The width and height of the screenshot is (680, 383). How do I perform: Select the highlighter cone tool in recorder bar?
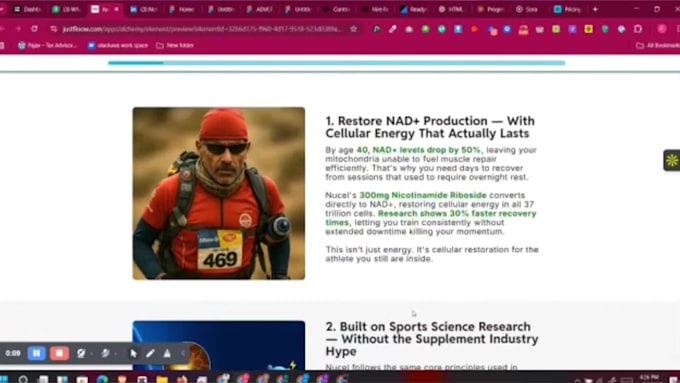click(x=167, y=354)
